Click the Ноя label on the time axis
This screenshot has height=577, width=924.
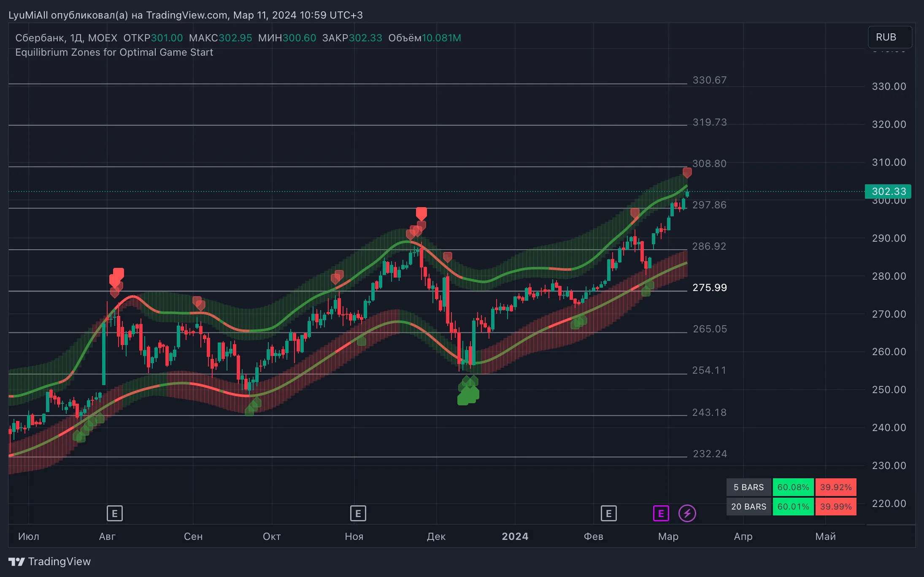click(x=354, y=537)
